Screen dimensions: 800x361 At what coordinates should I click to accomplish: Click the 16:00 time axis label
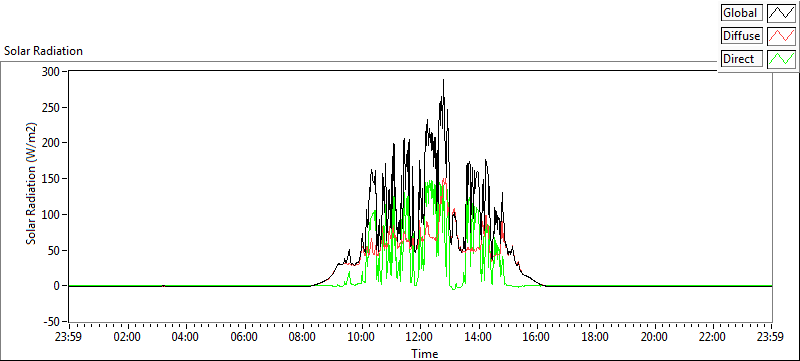point(537,337)
